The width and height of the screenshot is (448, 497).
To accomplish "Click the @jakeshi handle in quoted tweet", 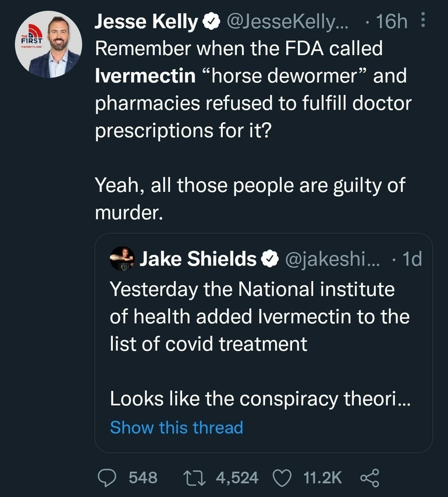I will point(331,260).
